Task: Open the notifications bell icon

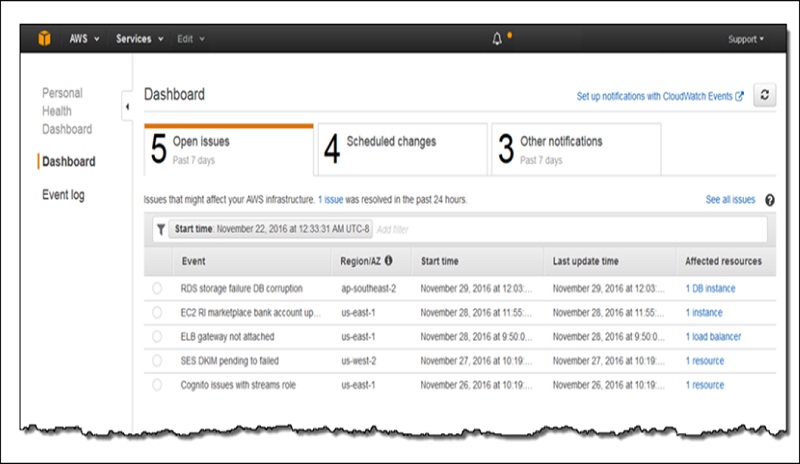Action: [x=498, y=39]
